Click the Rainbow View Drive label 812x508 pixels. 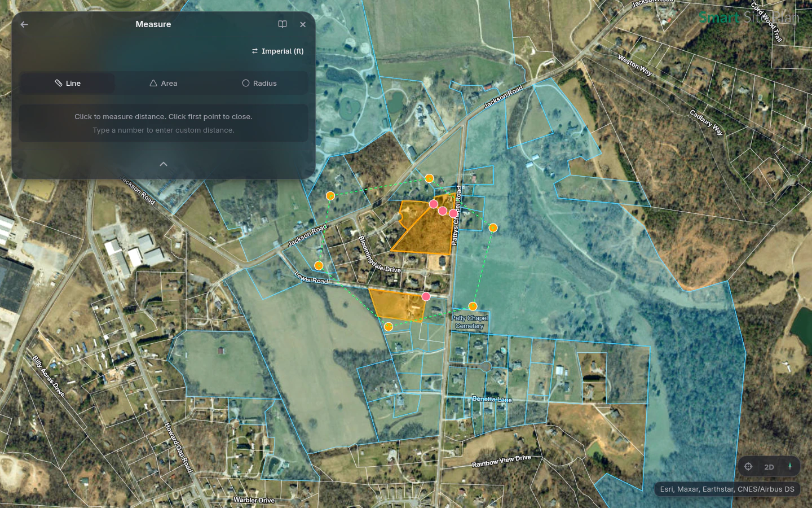click(x=501, y=461)
